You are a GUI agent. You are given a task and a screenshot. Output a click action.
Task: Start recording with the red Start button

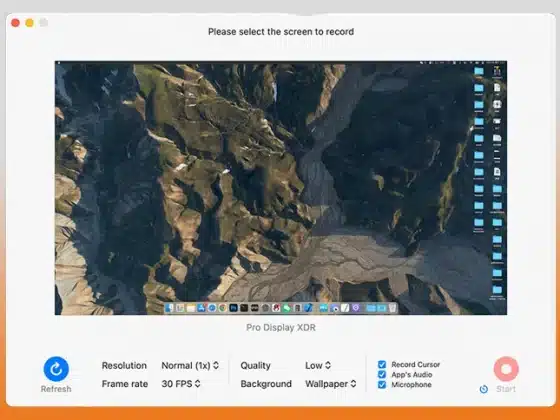[x=506, y=369]
